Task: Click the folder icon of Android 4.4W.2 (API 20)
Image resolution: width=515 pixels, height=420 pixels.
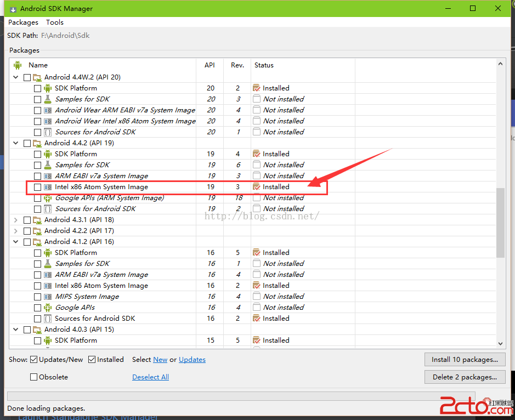Action: pos(37,77)
